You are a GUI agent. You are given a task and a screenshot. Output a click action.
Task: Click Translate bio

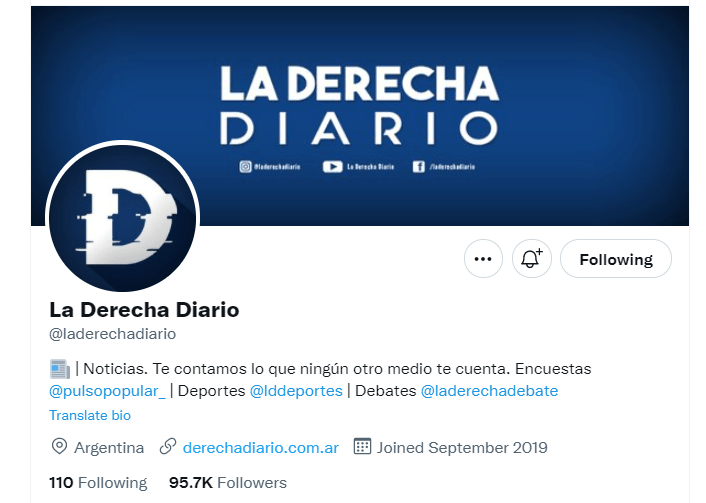click(90, 415)
